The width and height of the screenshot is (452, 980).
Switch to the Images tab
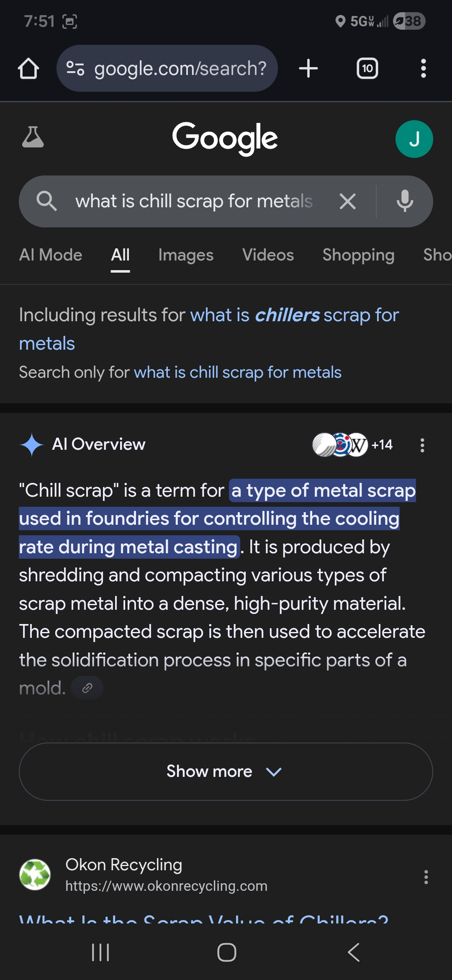click(186, 255)
